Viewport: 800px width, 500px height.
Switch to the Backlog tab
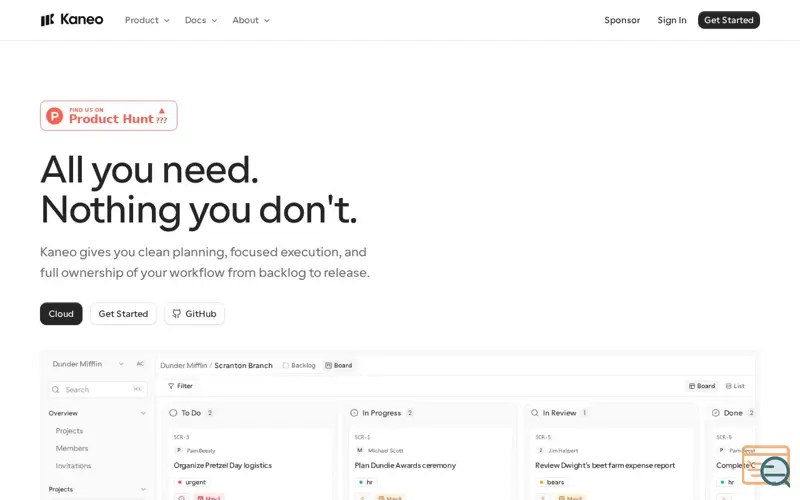(299, 365)
